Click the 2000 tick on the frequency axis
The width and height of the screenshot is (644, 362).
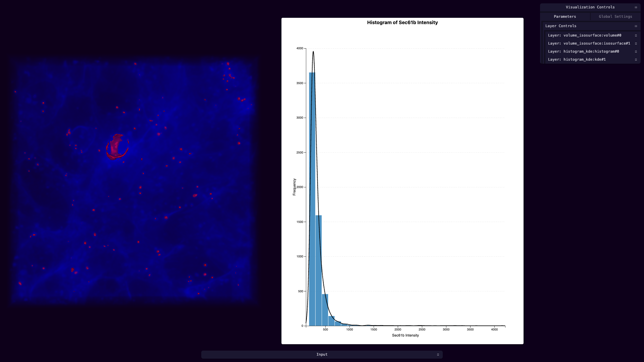[300, 187]
